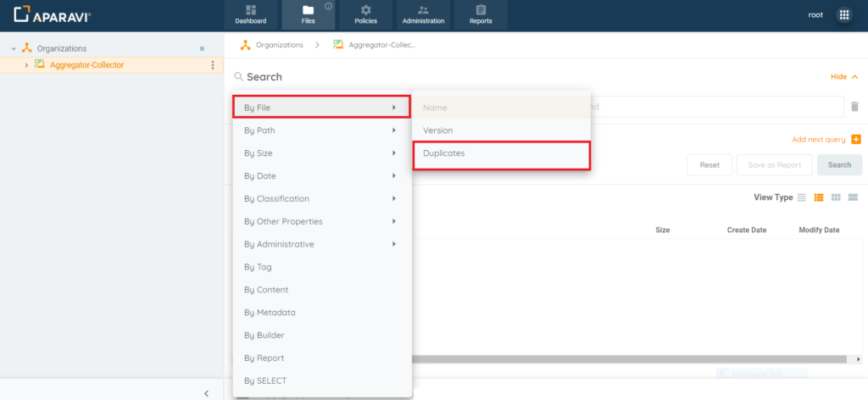Go to Administration section
This screenshot has width=868, height=400.
tap(423, 14)
